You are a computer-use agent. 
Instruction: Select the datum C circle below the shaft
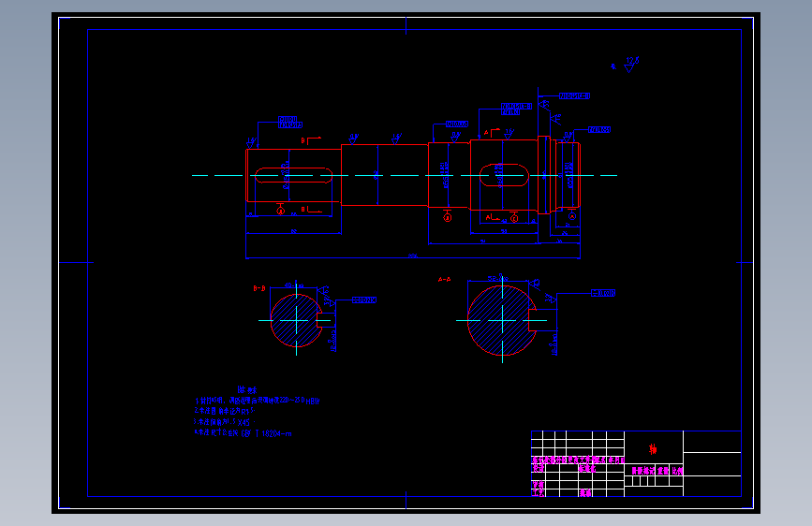coord(514,218)
